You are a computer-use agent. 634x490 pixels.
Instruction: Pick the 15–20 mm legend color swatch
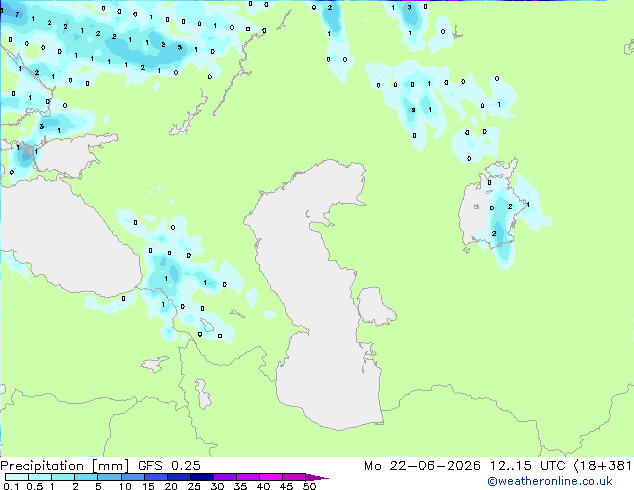[155, 477]
